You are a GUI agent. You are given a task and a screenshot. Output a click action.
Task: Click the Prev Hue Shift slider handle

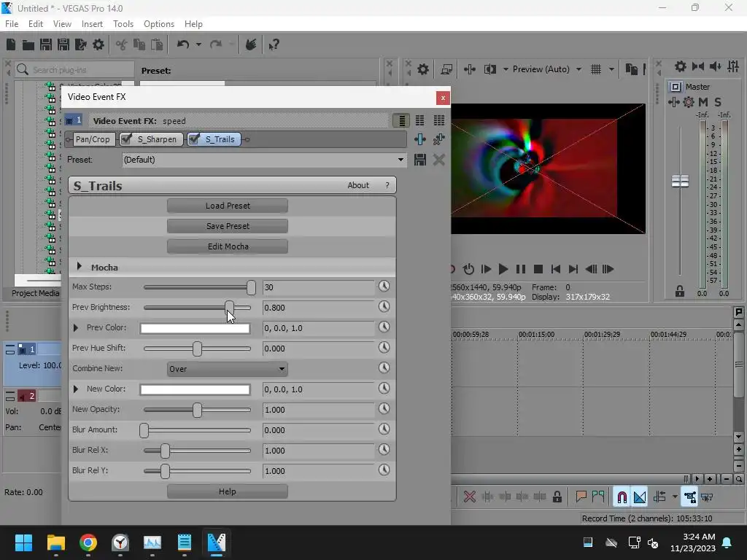(197, 349)
